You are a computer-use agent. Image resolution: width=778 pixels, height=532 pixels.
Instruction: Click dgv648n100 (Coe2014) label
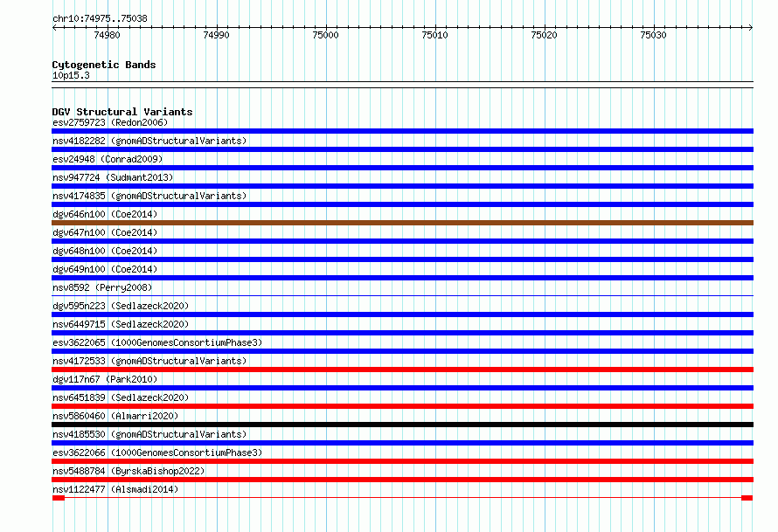105,251
